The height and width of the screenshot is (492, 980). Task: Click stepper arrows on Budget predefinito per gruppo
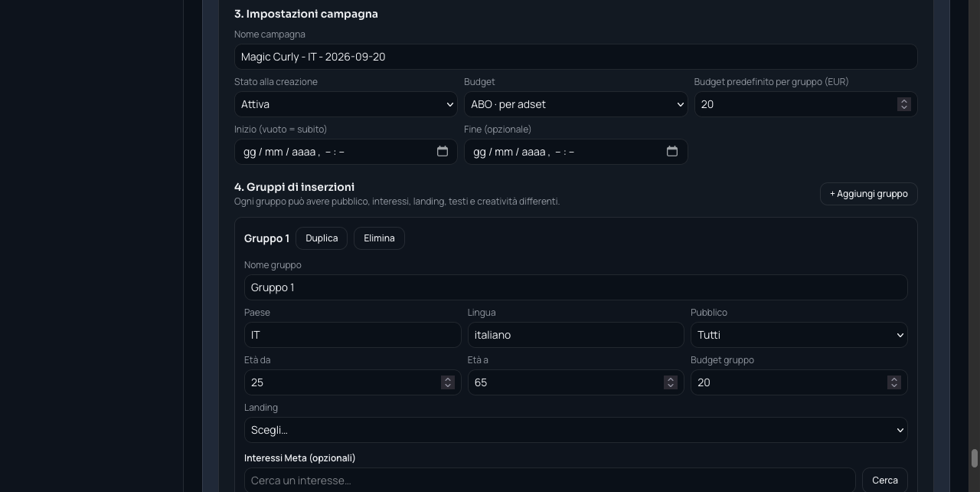903,104
